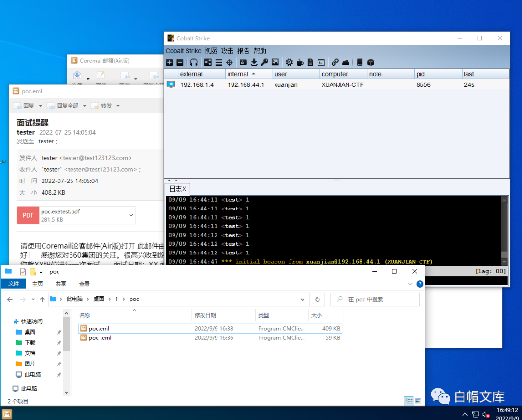522x420 pixels.
Task: Switch to session table view icon
Action: click(x=219, y=62)
